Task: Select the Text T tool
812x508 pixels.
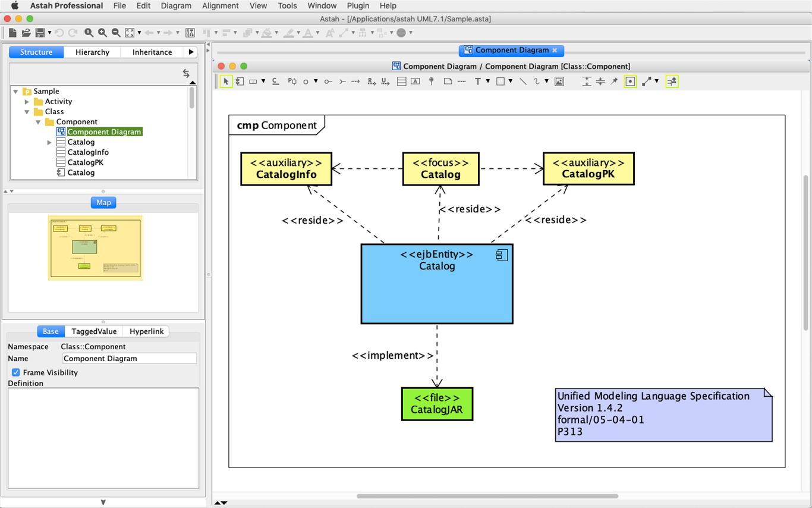Action: click(477, 81)
